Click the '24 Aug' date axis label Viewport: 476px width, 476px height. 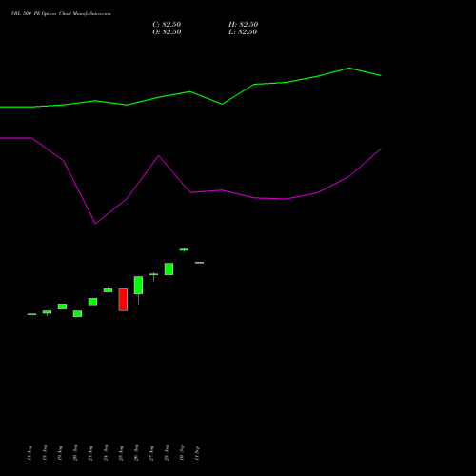coord(106,452)
